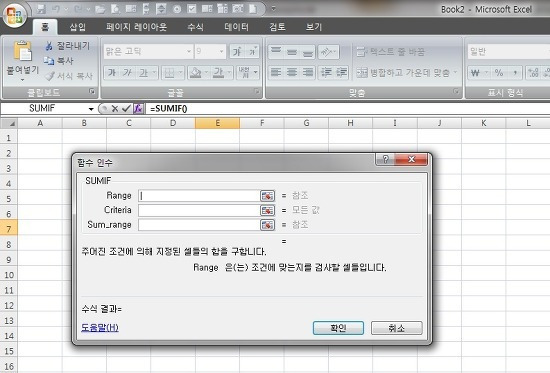Expand the paste options arrow under 붙여넣기
This screenshot has height=373, width=550.
[x=22, y=80]
